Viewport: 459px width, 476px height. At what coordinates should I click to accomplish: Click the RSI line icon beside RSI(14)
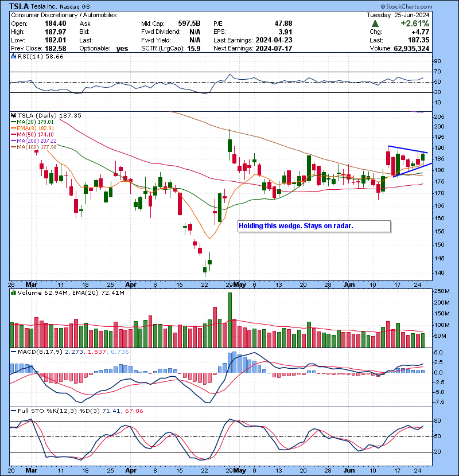click(x=13, y=56)
